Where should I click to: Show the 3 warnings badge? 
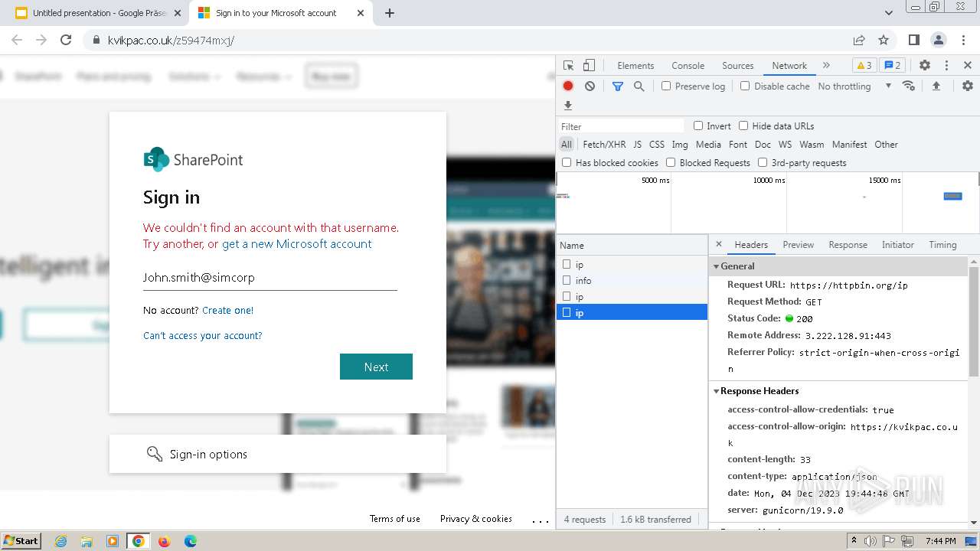click(864, 66)
